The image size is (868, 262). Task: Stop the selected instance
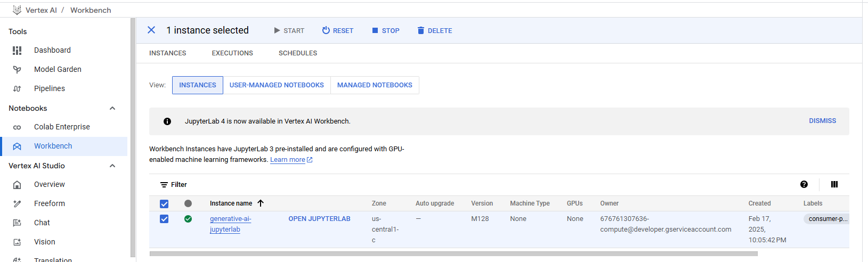tap(386, 31)
